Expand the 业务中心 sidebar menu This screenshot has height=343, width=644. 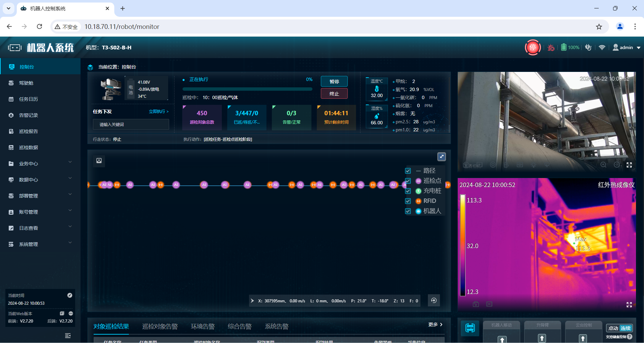pos(40,164)
